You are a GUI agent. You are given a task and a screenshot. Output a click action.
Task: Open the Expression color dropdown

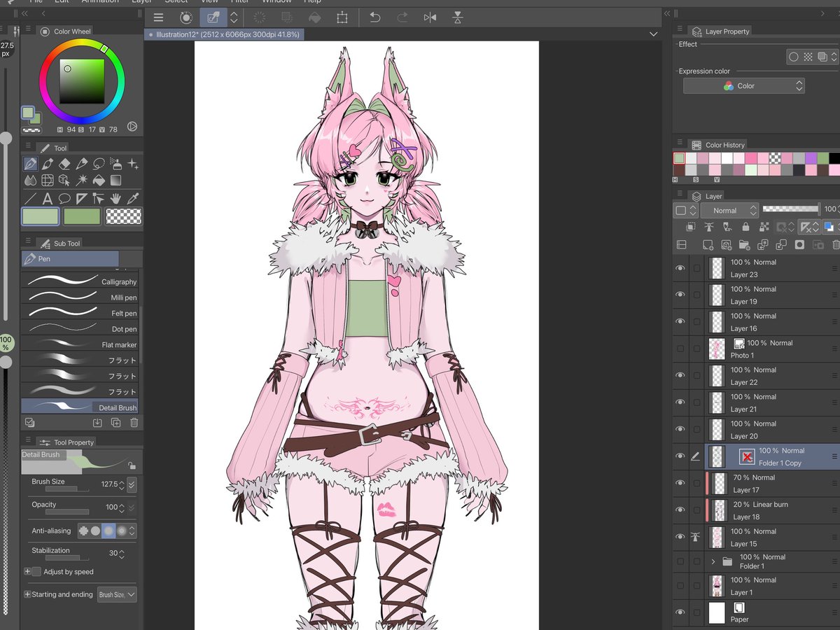pyautogui.click(x=742, y=85)
